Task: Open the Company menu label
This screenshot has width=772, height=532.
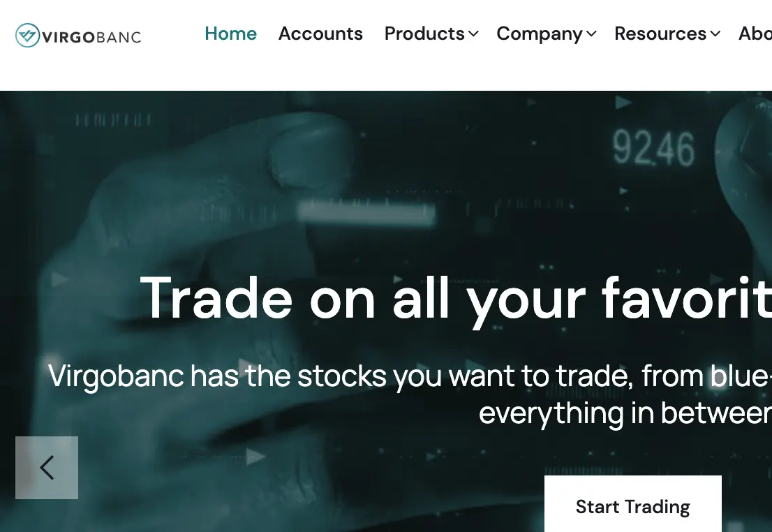Action: click(x=540, y=34)
